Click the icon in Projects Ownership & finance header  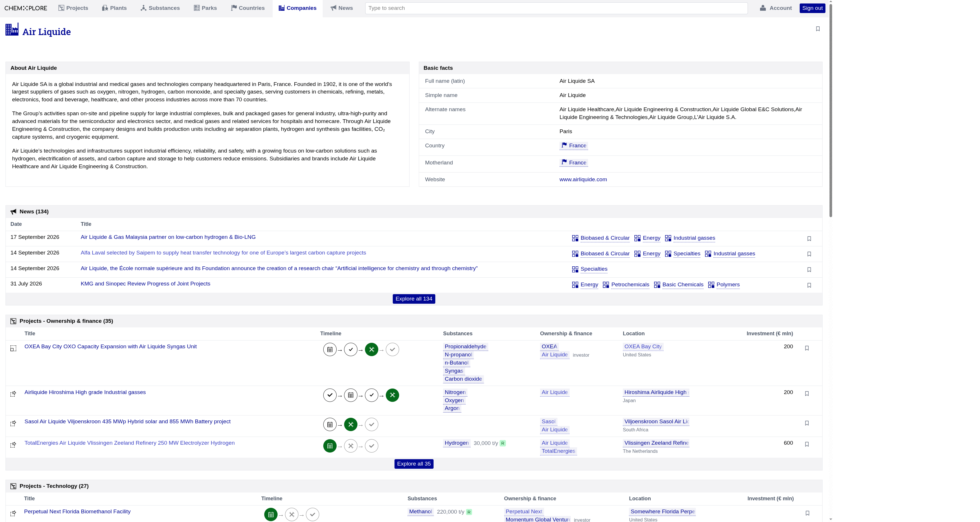coord(13,321)
